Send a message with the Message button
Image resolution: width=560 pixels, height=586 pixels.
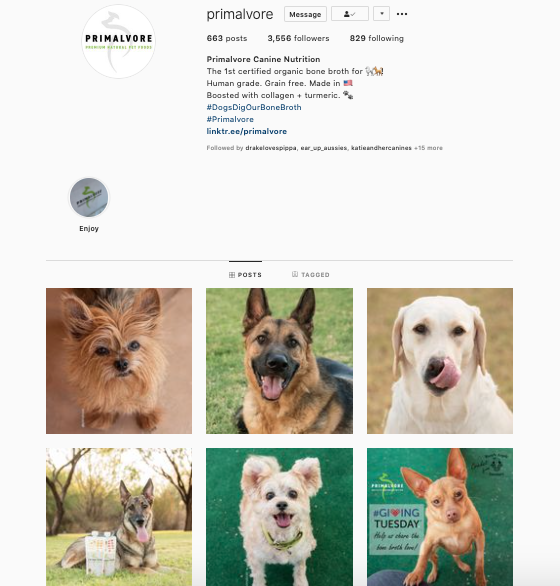[x=305, y=14]
